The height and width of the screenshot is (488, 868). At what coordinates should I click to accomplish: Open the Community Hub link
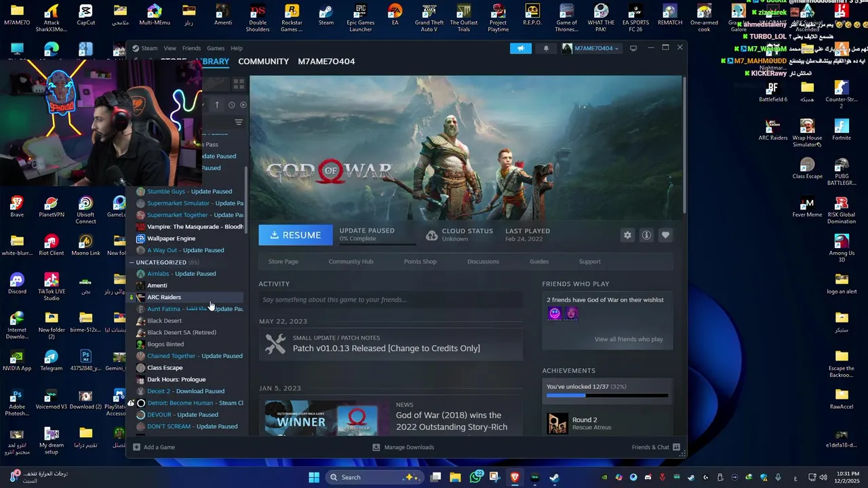click(x=351, y=261)
